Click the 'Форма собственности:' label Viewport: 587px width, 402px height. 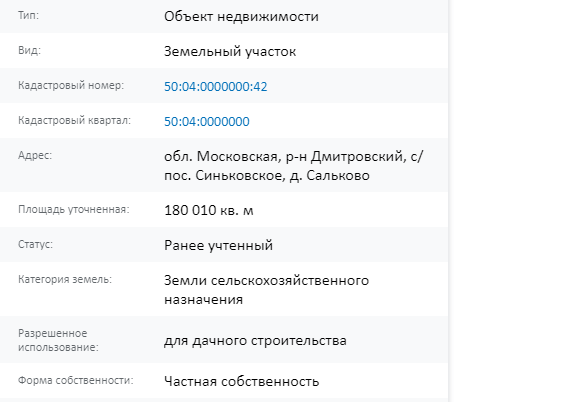point(76,380)
